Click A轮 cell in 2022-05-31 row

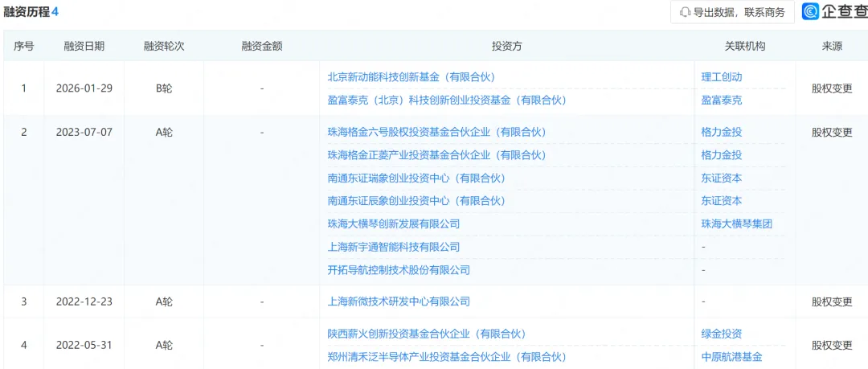coord(164,345)
